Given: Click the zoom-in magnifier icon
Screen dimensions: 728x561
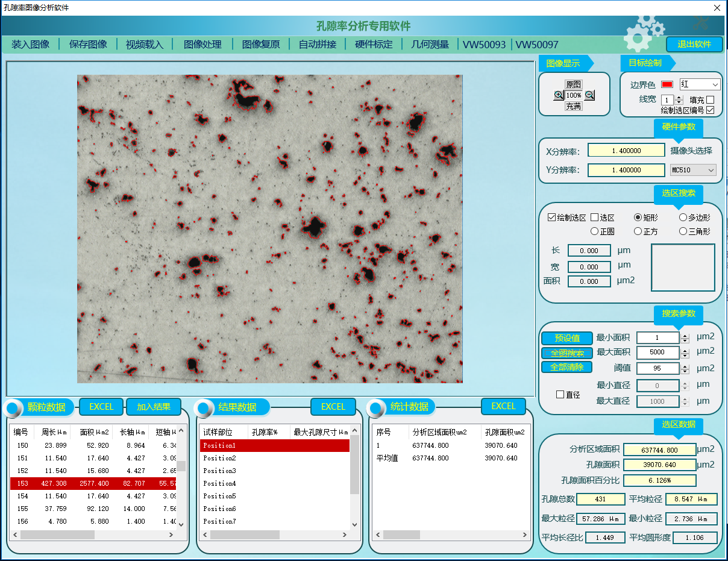Looking at the screenshot, I should (559, 95).
